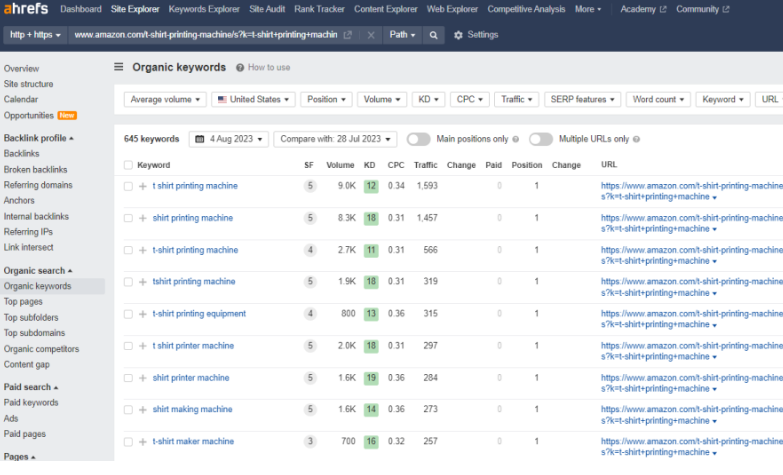Click the search magnifier button

pos(433,35)
